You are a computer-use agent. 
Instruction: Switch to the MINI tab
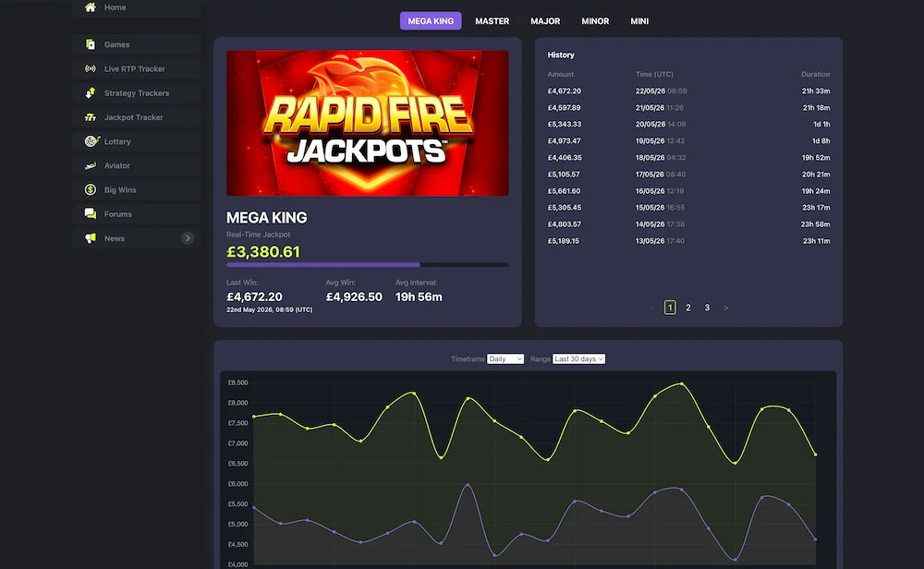(639, 20)
